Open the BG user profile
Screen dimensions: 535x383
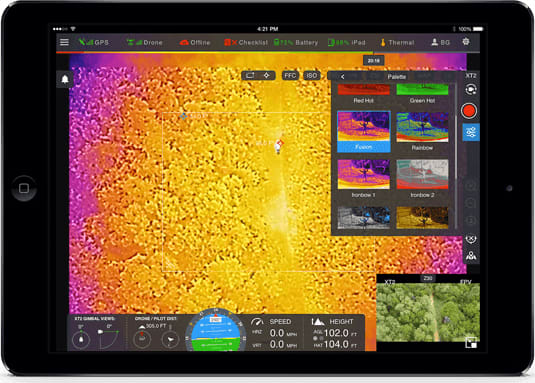[440, 42]
